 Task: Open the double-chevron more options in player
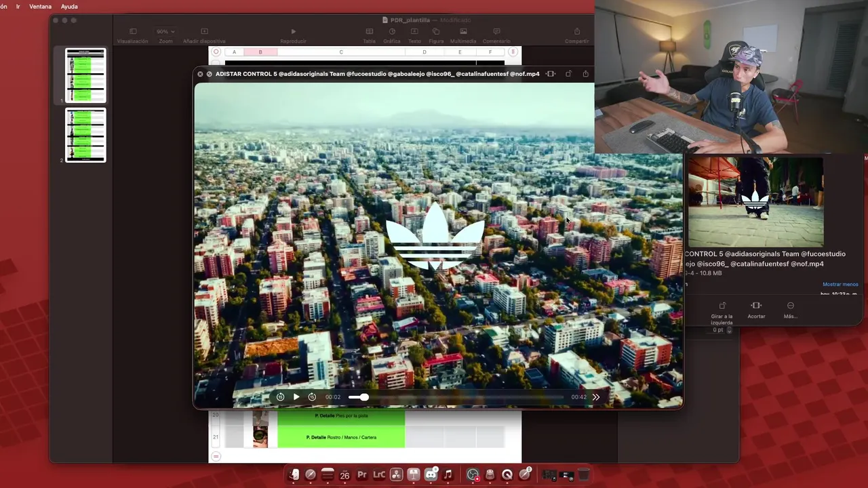(595, 397)
